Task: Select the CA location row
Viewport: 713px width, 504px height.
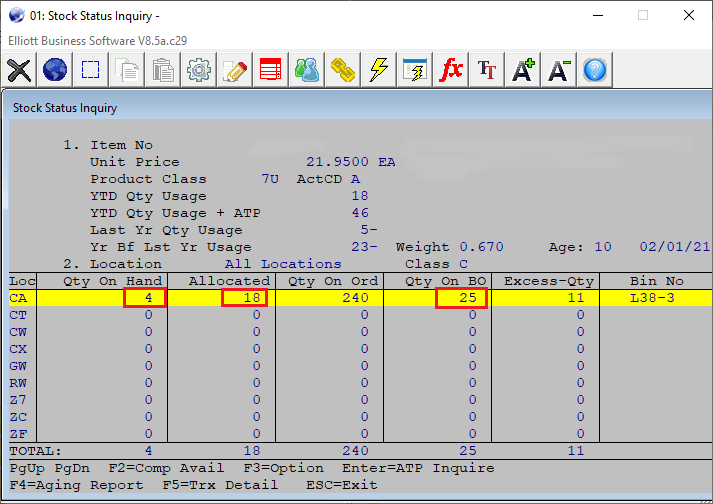Action: click(360, 298)
